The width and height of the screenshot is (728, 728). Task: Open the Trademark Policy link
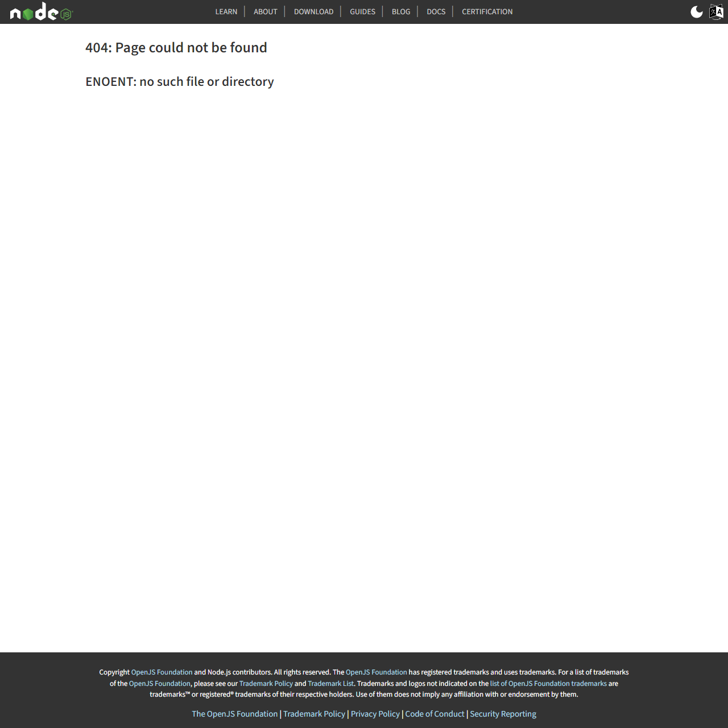[266, 684]
